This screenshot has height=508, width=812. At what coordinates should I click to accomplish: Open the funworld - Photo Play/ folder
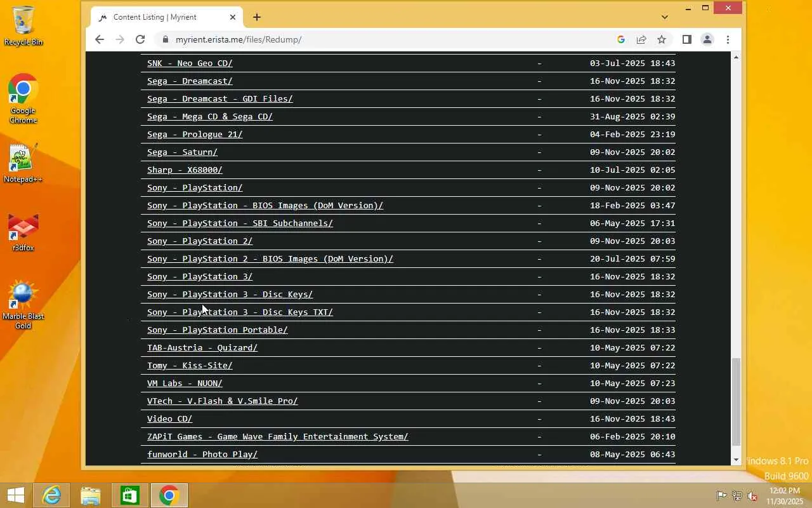click(202, 455)
